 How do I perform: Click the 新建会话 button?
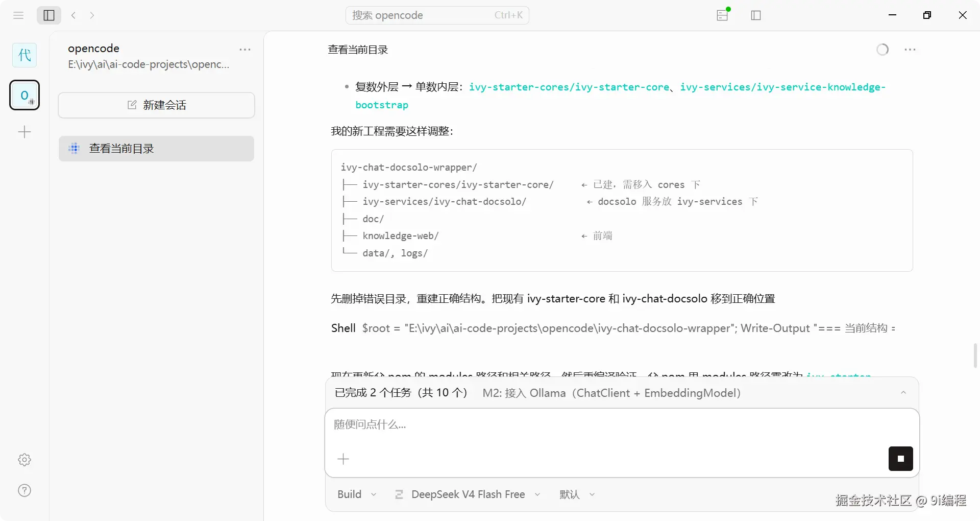pos(156,105)
